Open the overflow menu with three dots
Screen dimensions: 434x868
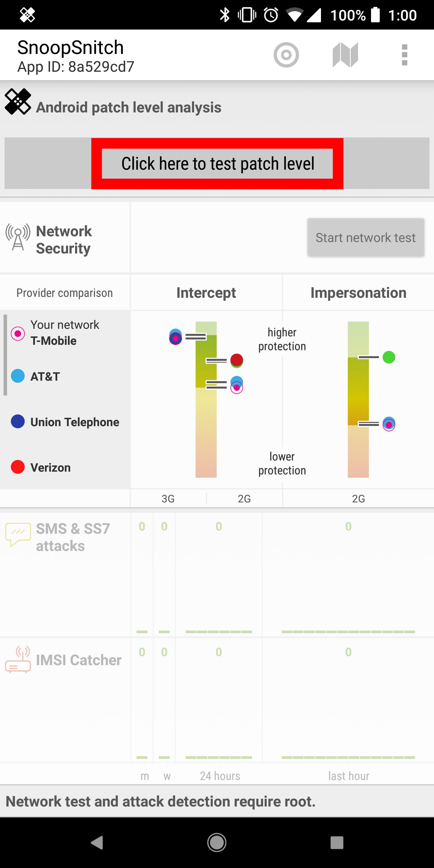point(404,55)
